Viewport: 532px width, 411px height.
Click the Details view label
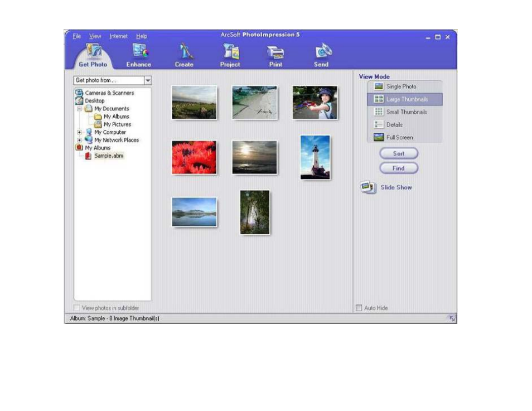click(395, 125)
